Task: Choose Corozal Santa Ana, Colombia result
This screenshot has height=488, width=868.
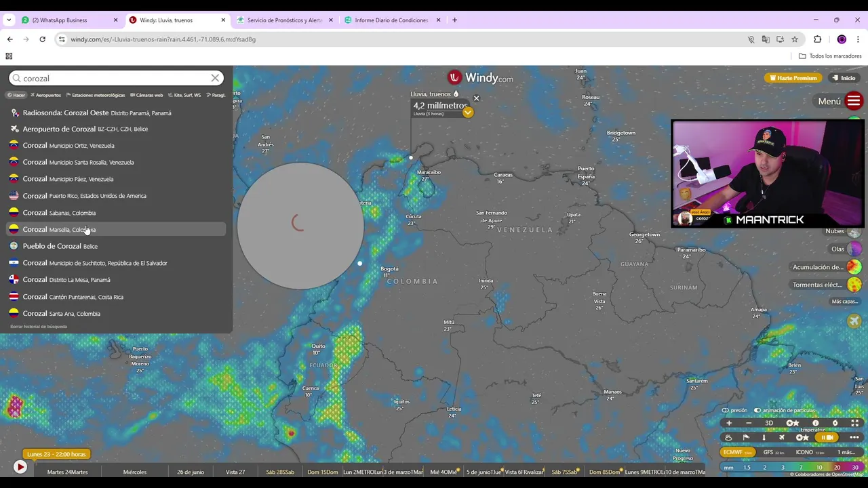Action: (x=116, y=313)
